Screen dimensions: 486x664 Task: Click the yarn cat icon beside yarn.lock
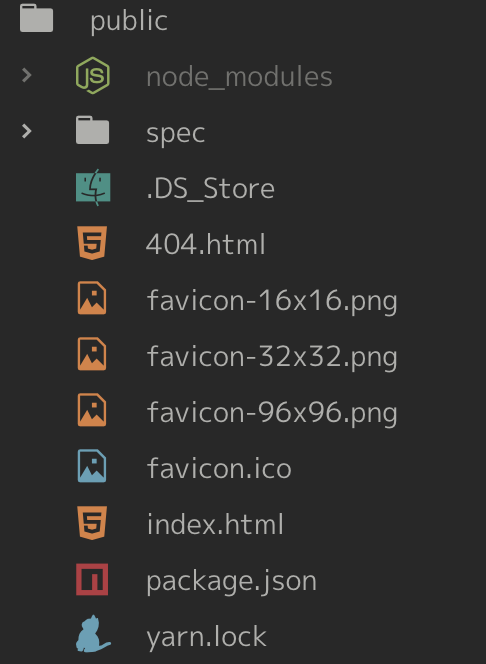(93, 634)
